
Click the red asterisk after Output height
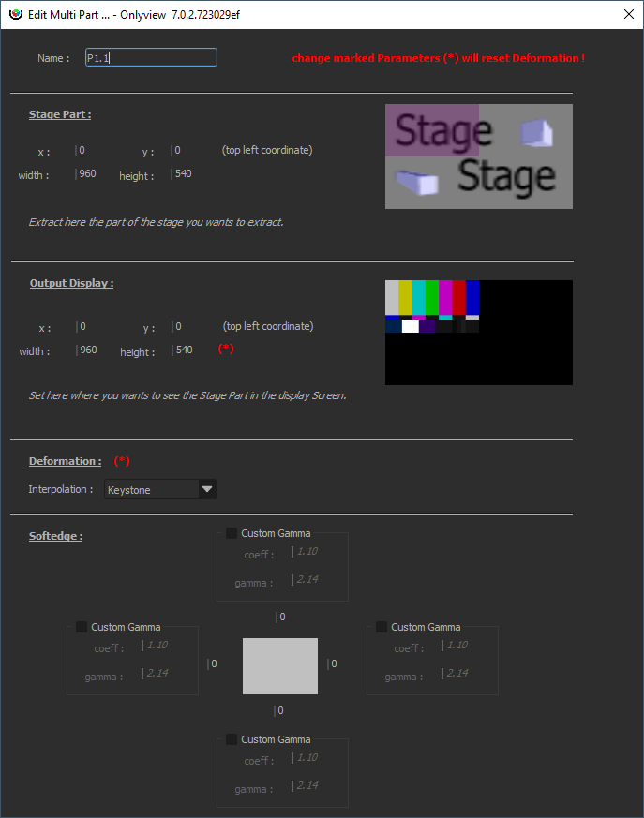tap(226, 349)
